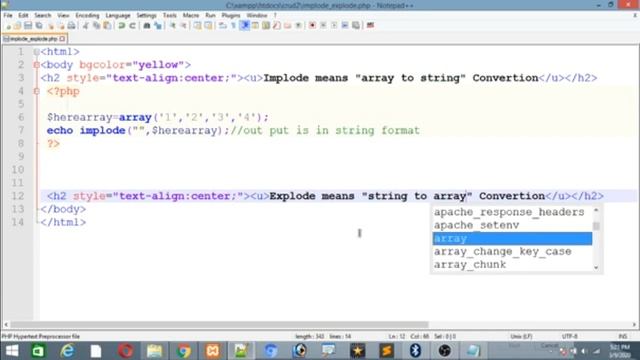This screenshot has height=360, width=640.
Task: Click the INS mode status bar indicator
Action: click(x=623, y=336)
